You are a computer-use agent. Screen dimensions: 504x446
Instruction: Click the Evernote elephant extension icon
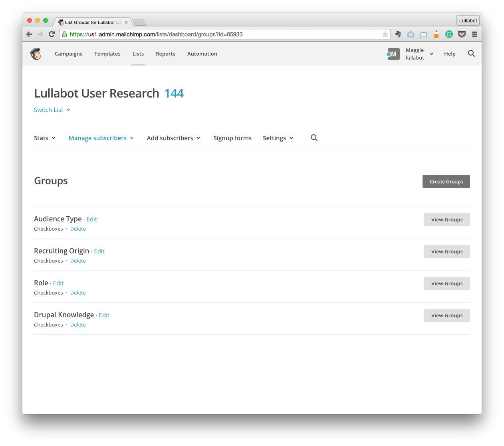pyautogui.click(x=398, y=34)
